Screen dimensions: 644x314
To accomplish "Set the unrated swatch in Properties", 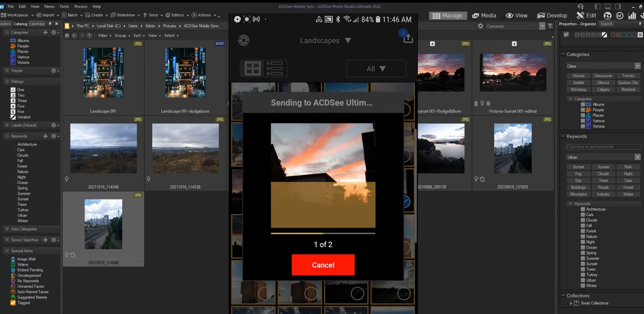I will pyautogui.click(x=604, y=35).
